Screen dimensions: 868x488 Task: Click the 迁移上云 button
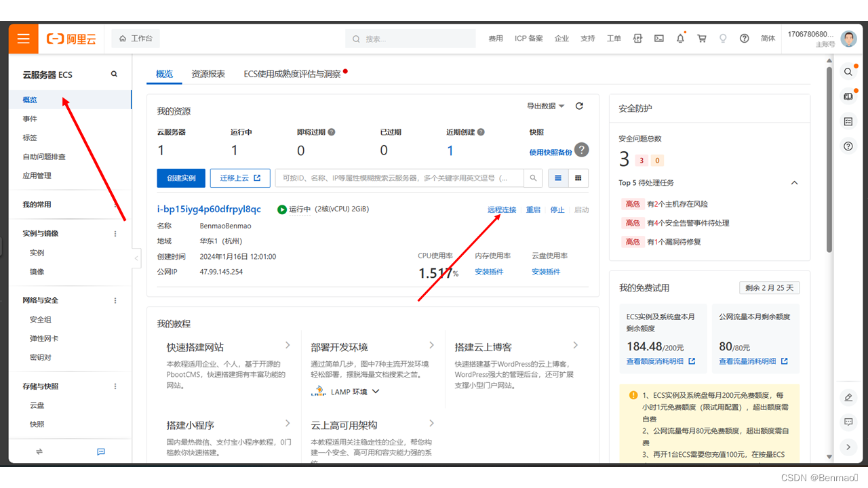coord(240,178)
